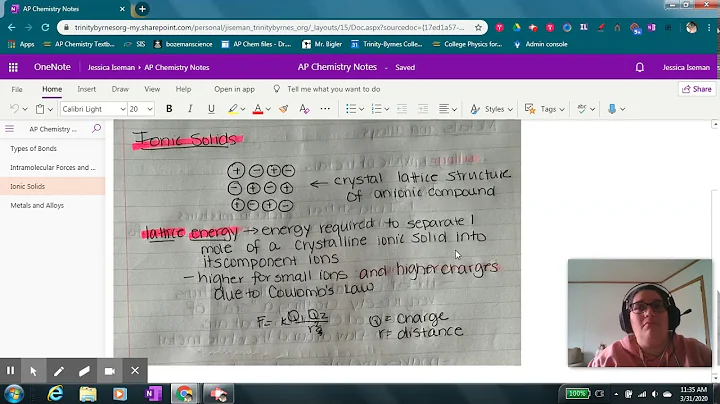This screenshot has width=720, height=404.
Task: Toggle bold formatting
Action: coord(169,109)
